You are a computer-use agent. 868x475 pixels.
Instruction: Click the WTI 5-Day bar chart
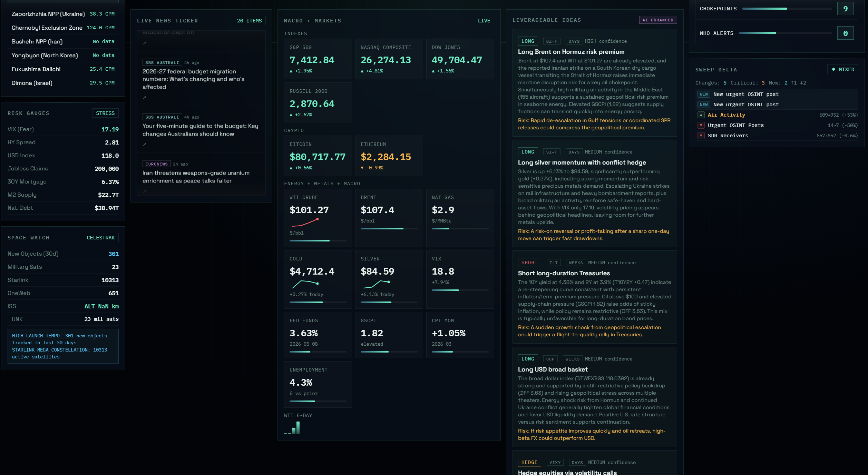pyautogui.click(x=292, y=428)
